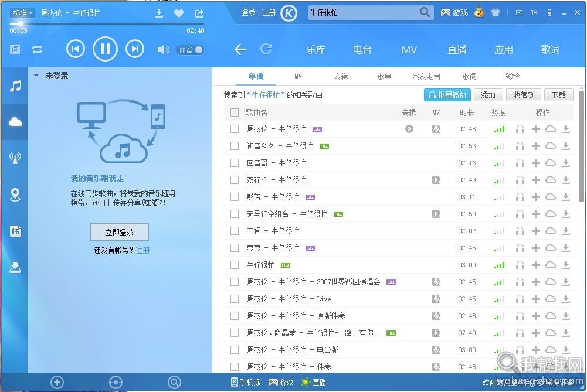Check the box for 王睿 - 牛仔很忙

(235, 231)
